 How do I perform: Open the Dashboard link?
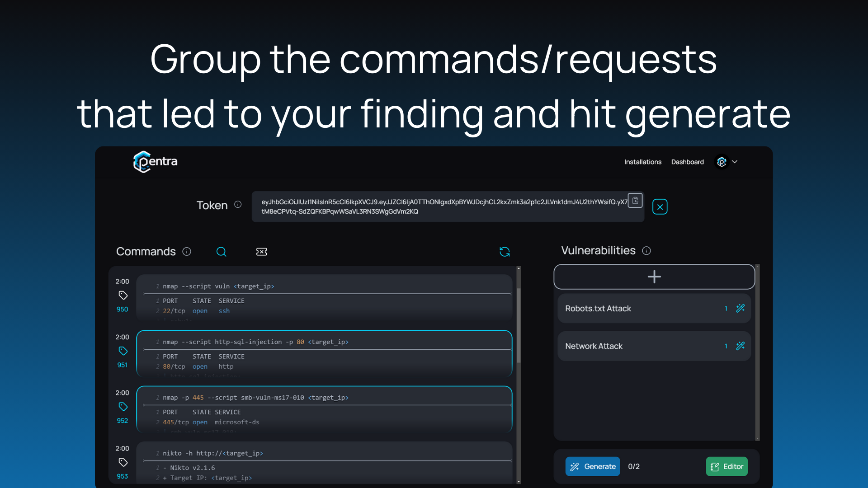tap(687, 162)
